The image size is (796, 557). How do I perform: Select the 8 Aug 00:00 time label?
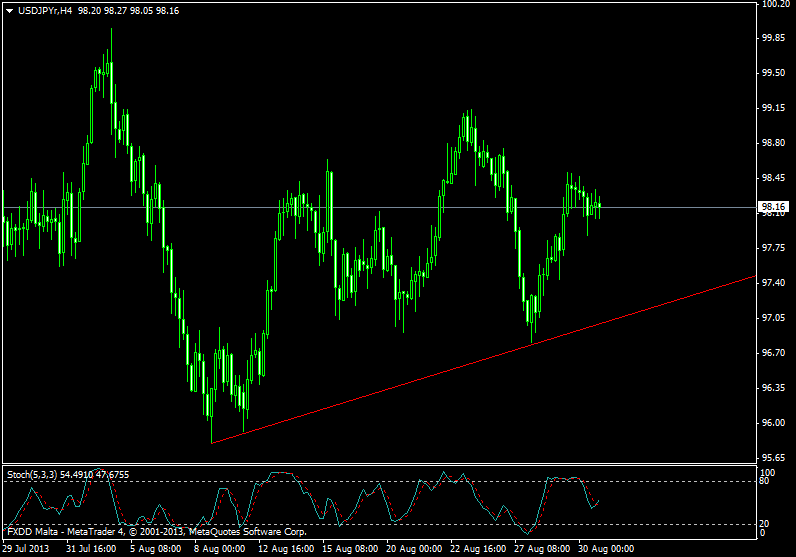coord(219,549)
